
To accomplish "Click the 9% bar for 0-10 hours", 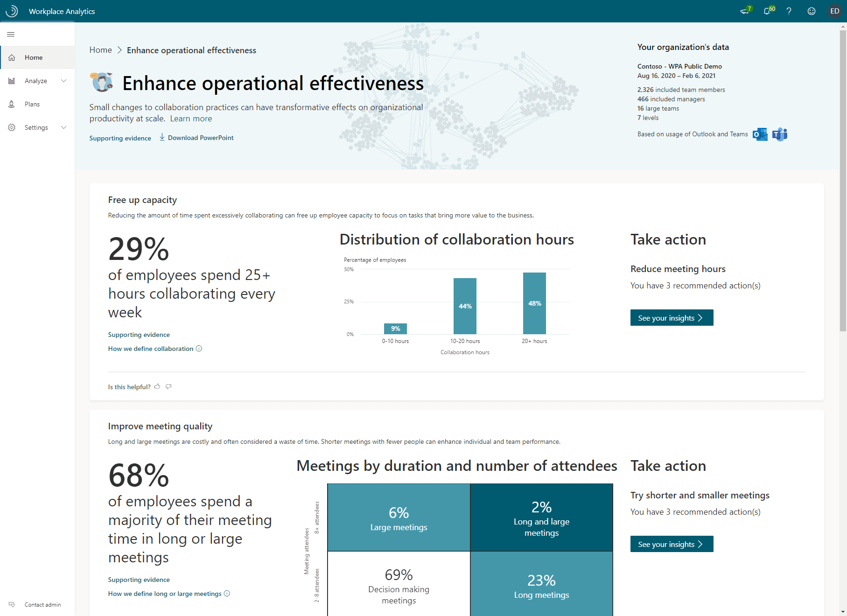I will 395,329.
